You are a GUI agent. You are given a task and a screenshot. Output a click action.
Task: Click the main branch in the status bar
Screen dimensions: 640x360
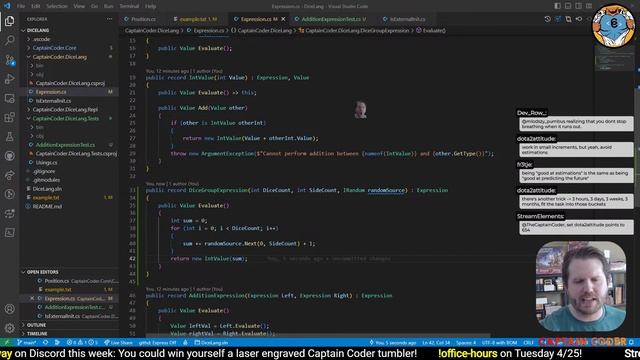(27, 343)
